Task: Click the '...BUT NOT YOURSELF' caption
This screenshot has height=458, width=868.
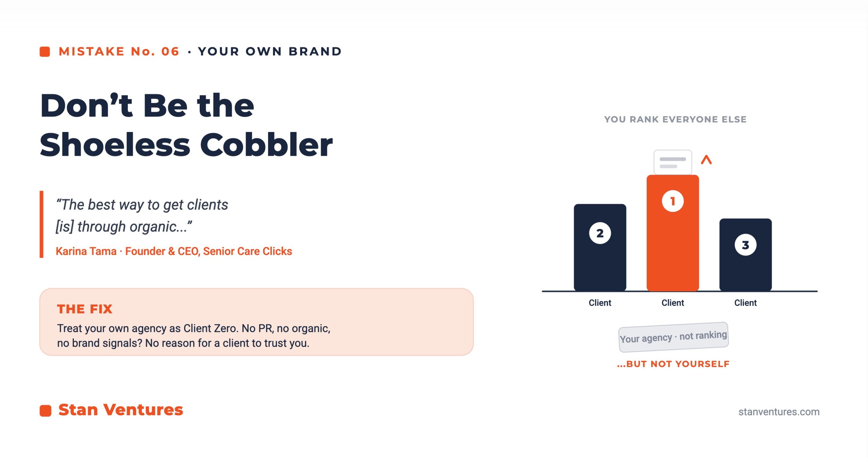Action: pos(673,364)
